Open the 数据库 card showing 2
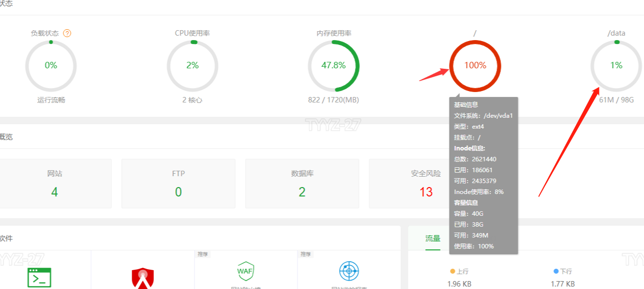This screenshot has width=644, height=289. [x=302, y=183]
